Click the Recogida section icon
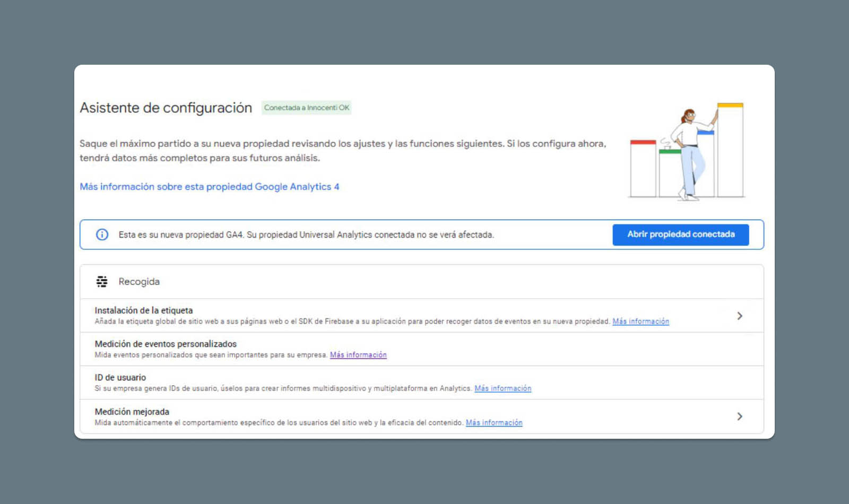This screenshot has width=849, height=504. tap(102, 282)
